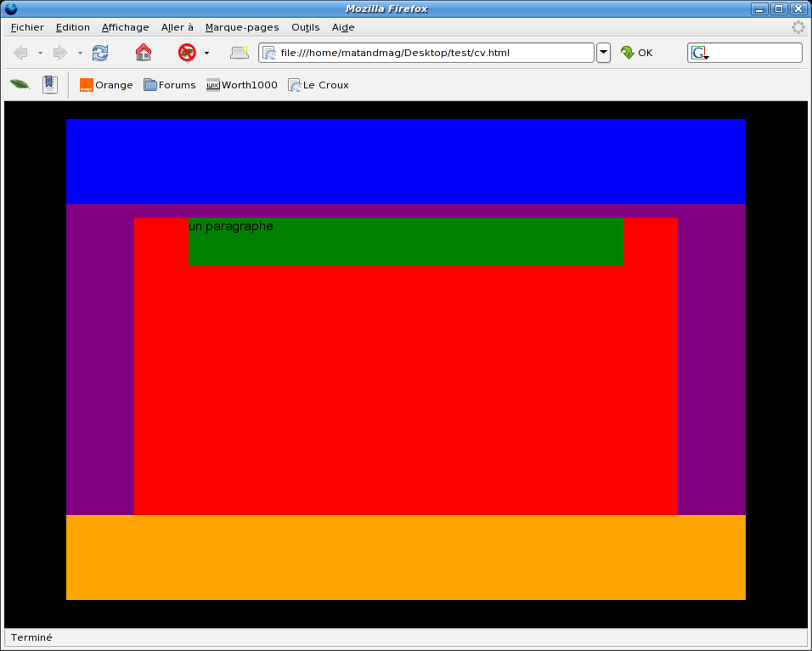Open the Affichage menu
The image size is (812, 651).
click(126, 27)
